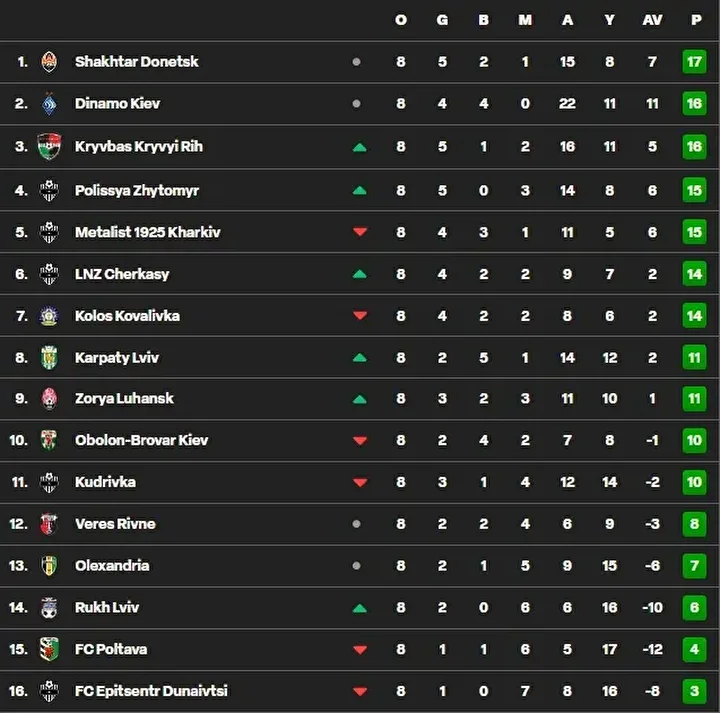The height and width of the screenshot is (713, 720).
Task: Click the Veres Rivne club crest
Action: point(49,524)
